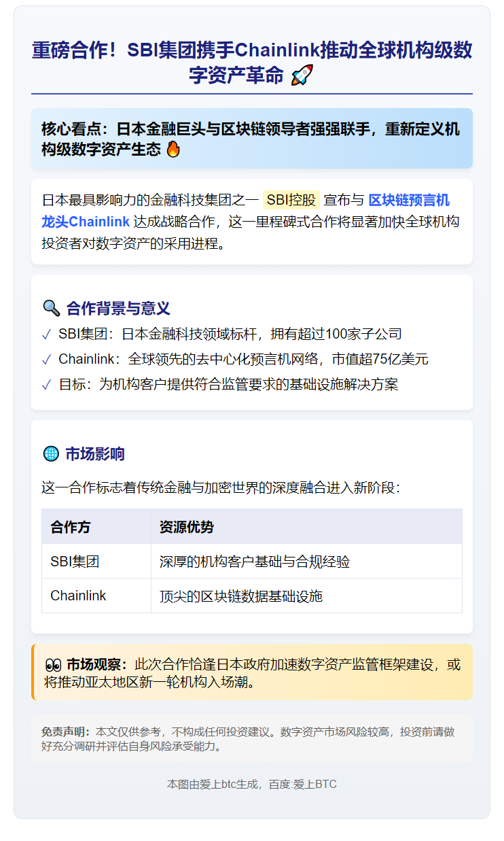Click the highlighted SBI控股 label
Screen dimensions: 504x841
pyautogui.click(x=291, y=200)
